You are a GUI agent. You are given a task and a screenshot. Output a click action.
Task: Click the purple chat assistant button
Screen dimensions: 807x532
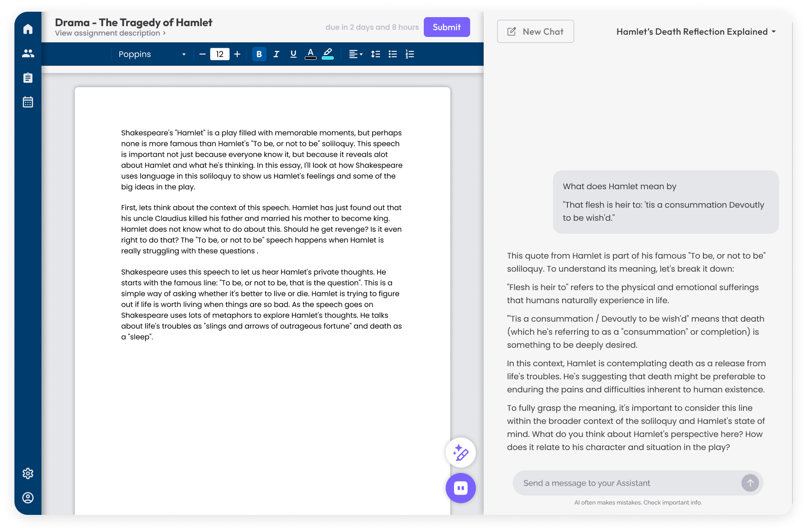tap(460, 488)
